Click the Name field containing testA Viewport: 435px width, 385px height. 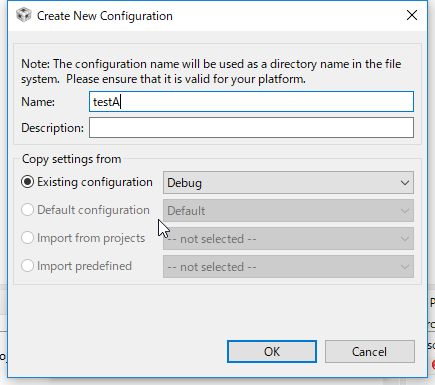pos(251,102)
